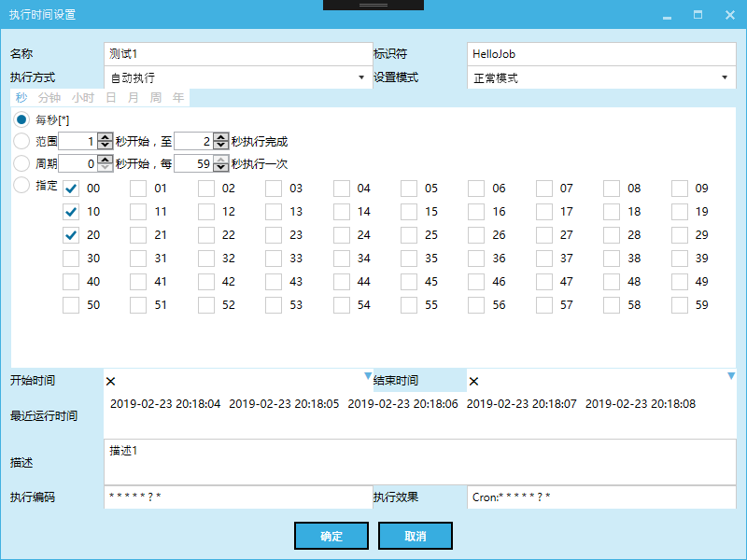Close the 执行时间设置 window
This screenshot has width=747, height=560.
(x=730, y=15)
